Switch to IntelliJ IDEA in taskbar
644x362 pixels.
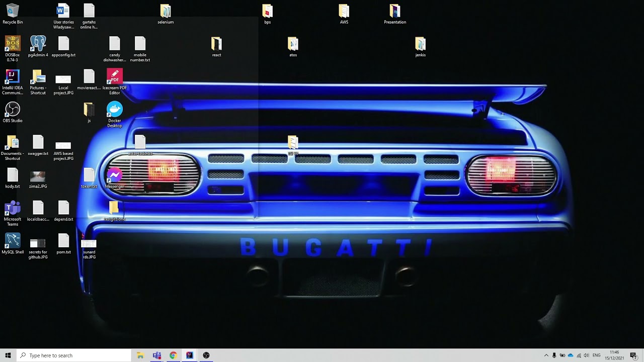[x=190, y=355]
